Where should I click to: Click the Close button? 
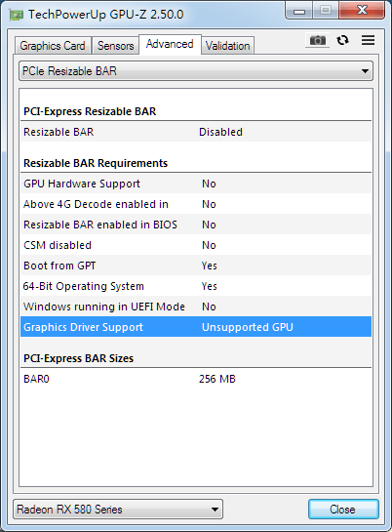point(343,509)
